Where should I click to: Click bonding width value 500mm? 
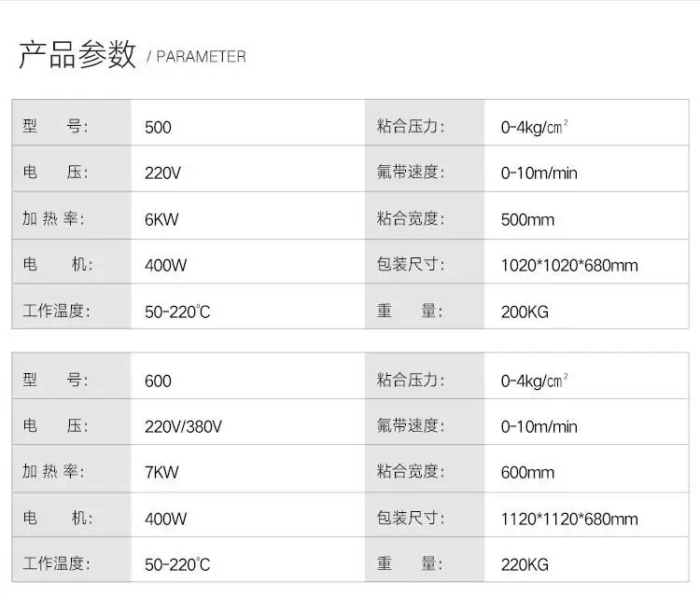(527, 219)
